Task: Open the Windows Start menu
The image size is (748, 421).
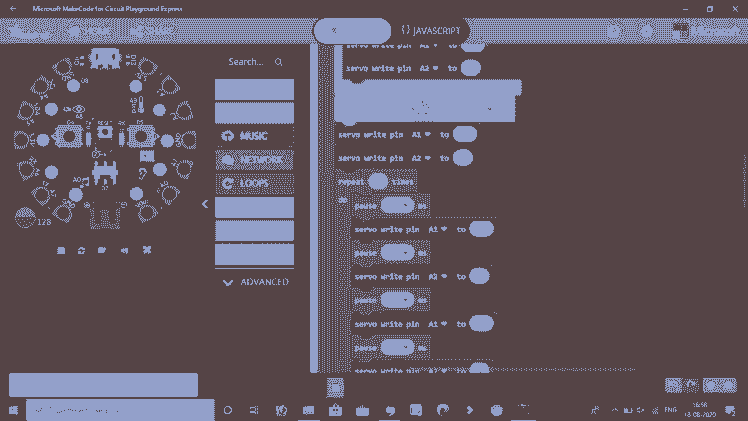Action: tap(13, 410)
